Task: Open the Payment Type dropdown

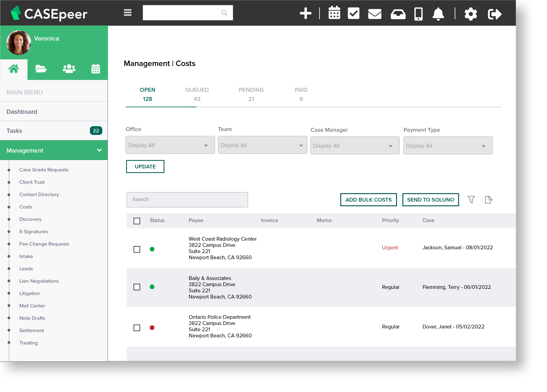Action: point(448,145)
